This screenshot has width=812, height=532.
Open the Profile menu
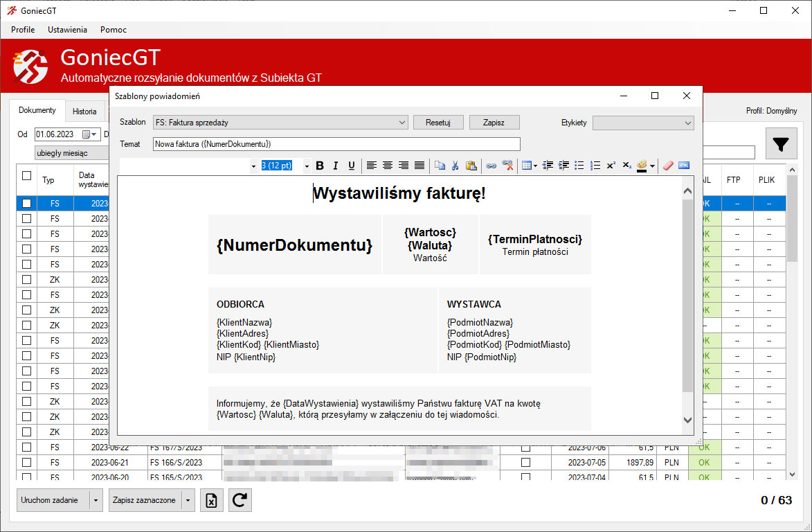[x=23, y=30]
